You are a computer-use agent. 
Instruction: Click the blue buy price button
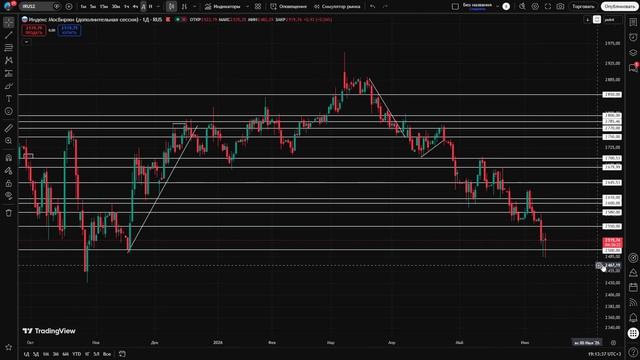pos(69,30)
